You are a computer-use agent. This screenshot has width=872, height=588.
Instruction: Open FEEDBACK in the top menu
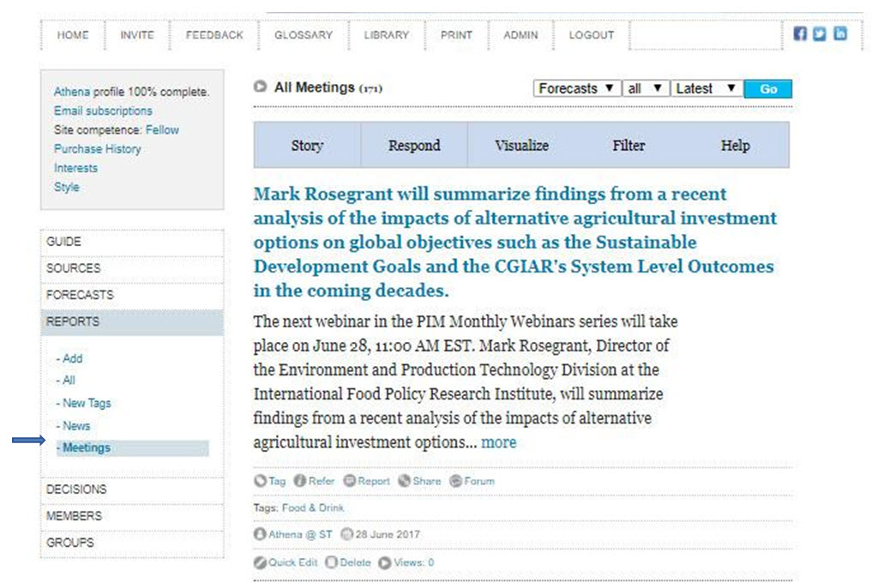214,35
